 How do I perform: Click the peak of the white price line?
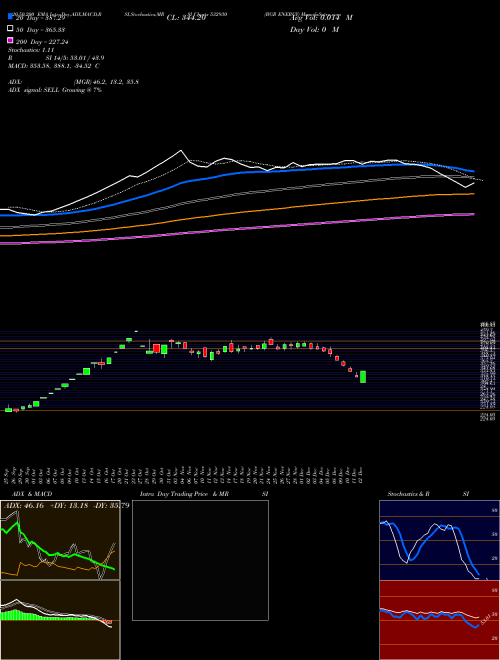point(181,150)
